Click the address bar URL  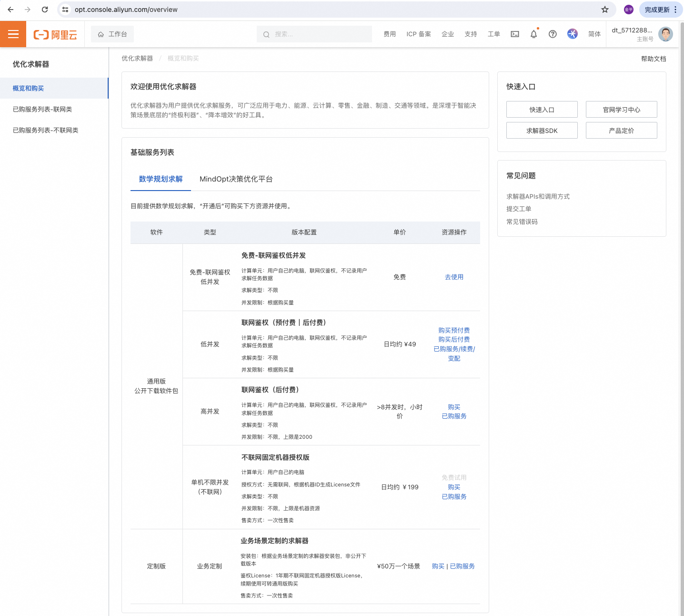[126, 10]
